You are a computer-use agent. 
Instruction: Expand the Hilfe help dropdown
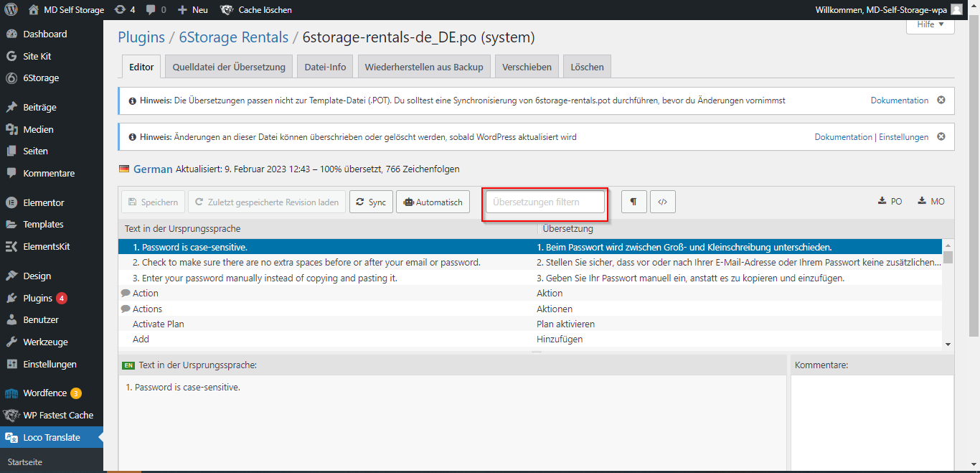coord(930,24)
